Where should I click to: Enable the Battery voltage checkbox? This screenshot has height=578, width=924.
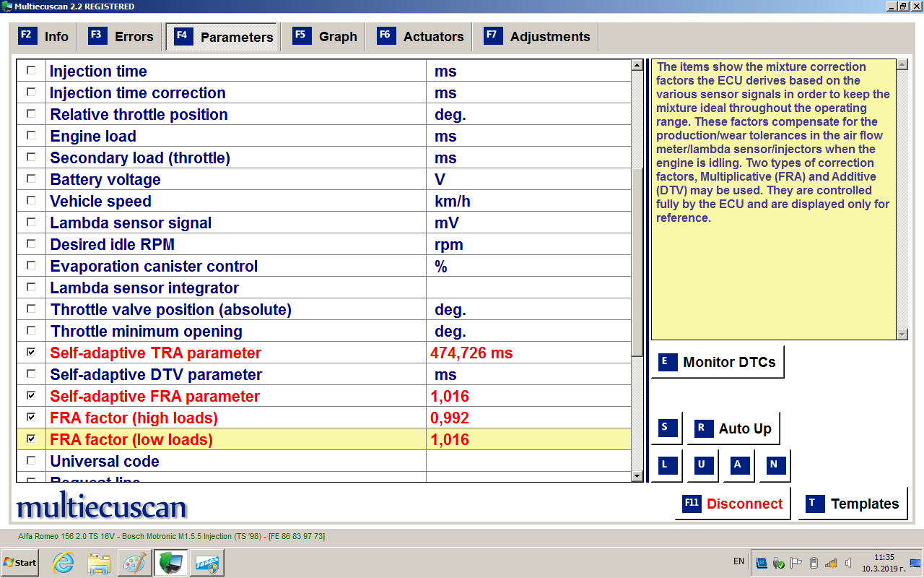click(31, 179)
